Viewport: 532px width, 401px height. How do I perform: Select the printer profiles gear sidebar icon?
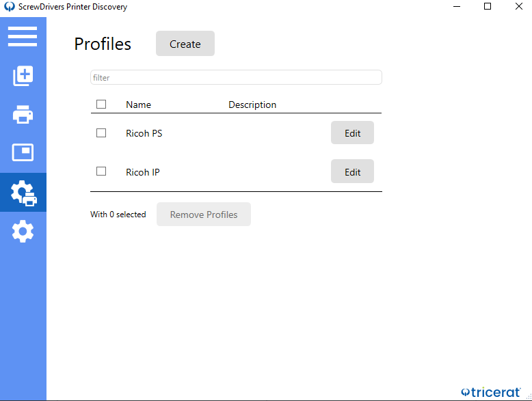coord(23,193)
